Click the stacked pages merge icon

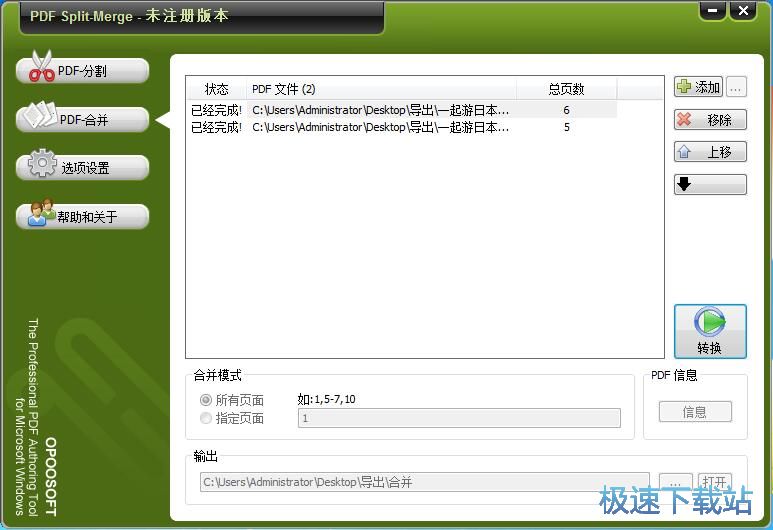[x=41, y=114]
